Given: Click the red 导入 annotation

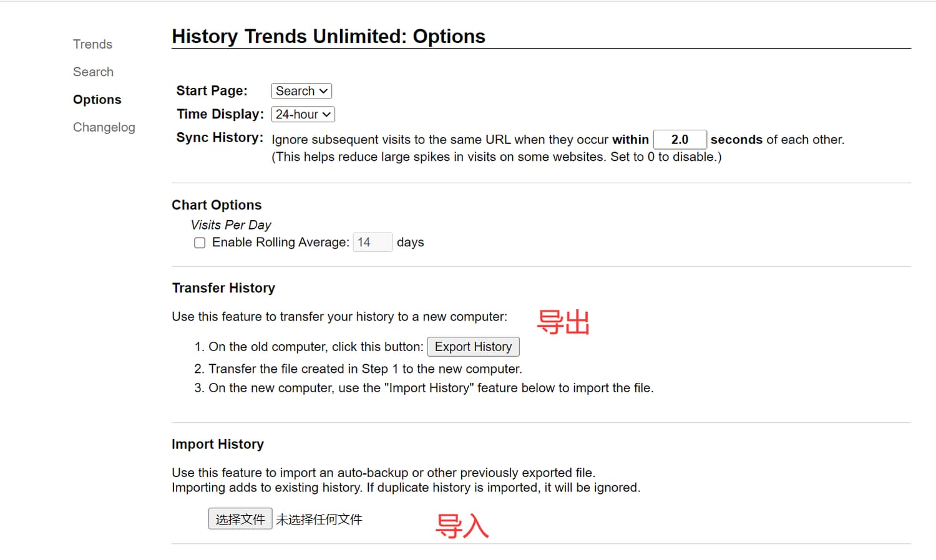Looking at the screenshot, I should (x=462, y=526).
